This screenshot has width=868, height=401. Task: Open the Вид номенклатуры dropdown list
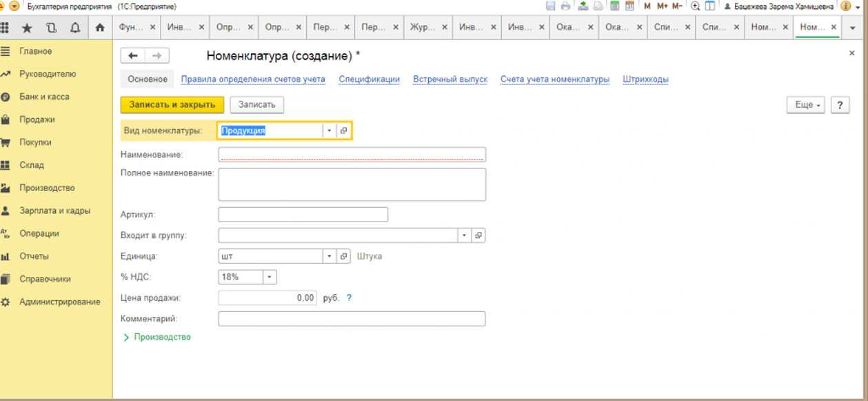[329, 130]
